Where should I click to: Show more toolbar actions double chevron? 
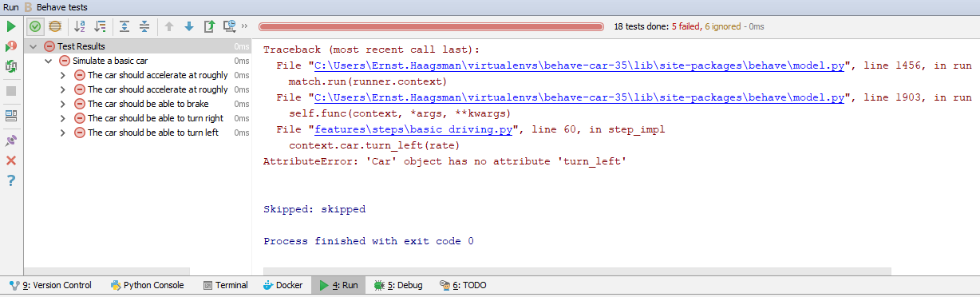point(244,26)
